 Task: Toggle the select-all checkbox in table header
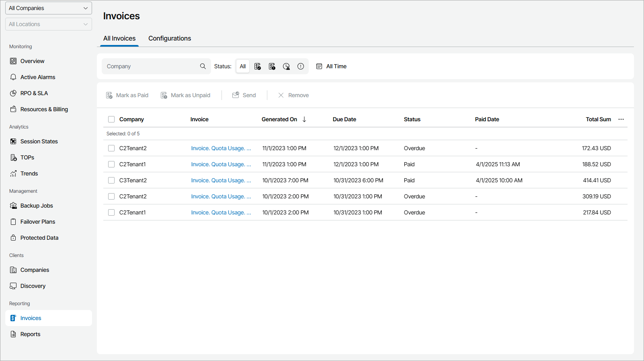coord(111,119)
